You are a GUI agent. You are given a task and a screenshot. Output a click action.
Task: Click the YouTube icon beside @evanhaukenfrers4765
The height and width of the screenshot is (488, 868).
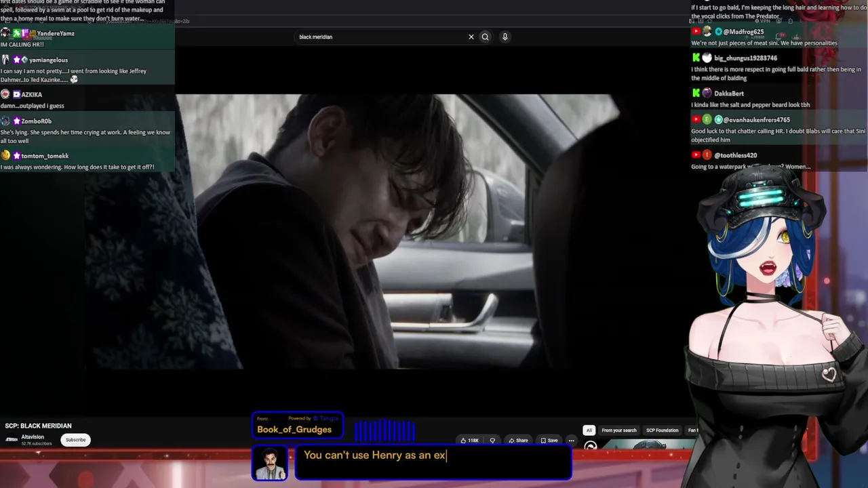point(696,119)
